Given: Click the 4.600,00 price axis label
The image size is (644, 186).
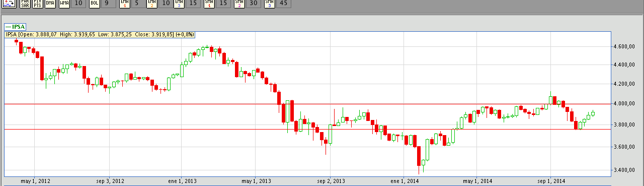Looking at the screenshot, I should tap(624, 46).
